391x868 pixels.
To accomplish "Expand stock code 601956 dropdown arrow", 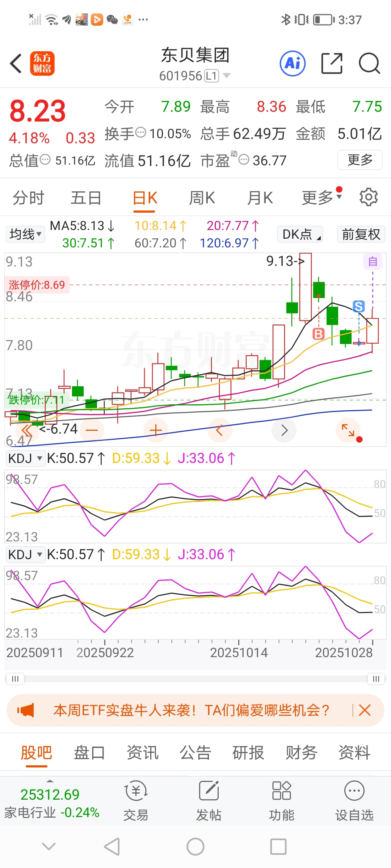I will 227,76.
